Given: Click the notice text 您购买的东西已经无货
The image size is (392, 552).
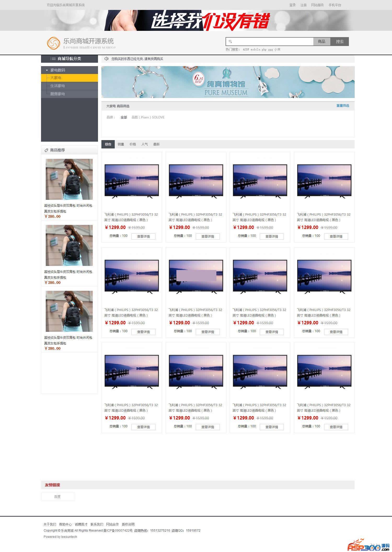Looking at the screenshot, I should pos(137,59).
